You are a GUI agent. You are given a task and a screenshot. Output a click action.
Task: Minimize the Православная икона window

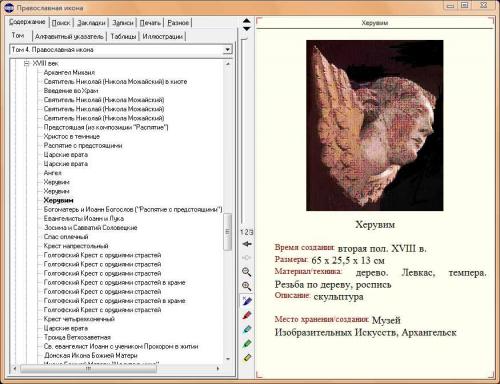(x=451, y=5)
